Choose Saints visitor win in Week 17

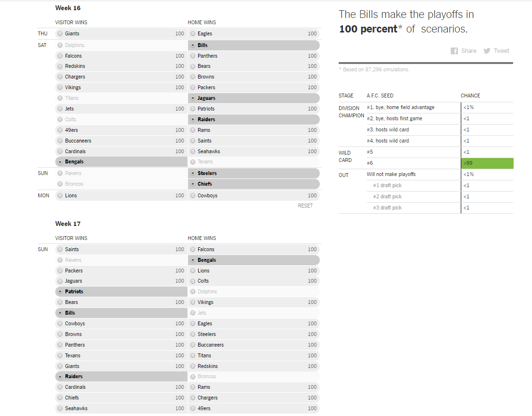pos(121,249)
